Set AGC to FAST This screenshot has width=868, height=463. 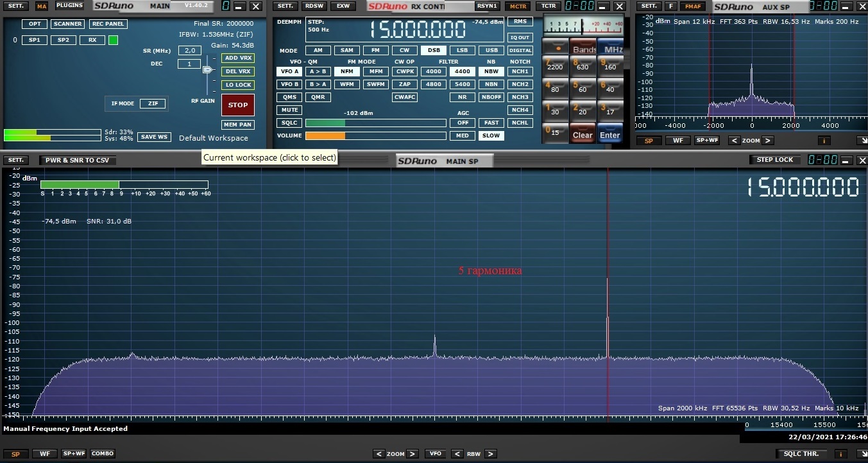[491, 123]
